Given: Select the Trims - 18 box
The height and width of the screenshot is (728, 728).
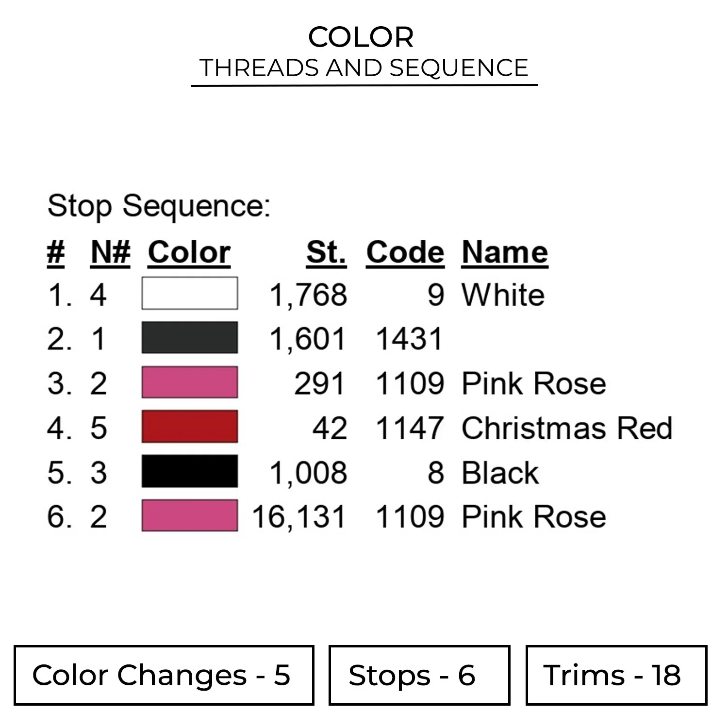Looking at the screenshot, I should 616,675.
